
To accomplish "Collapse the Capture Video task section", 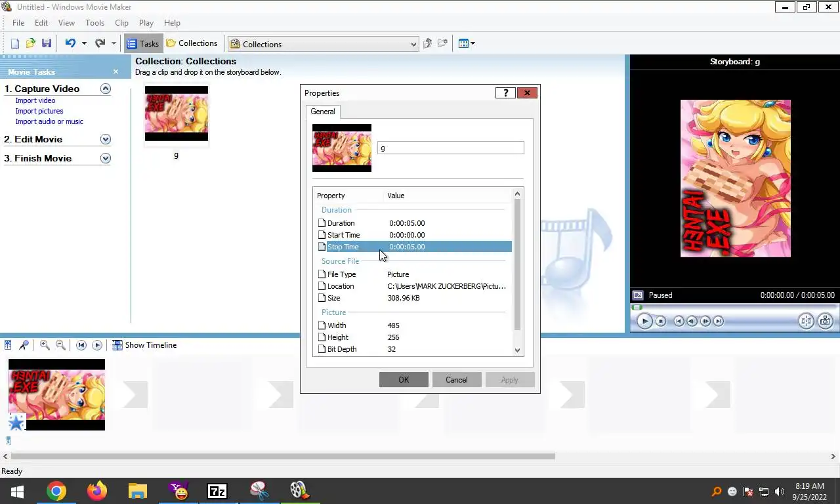I will point(106,89).
